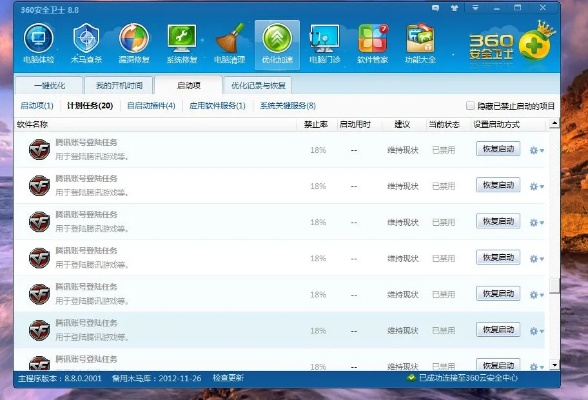Open the 电脑体检 computer checkup module
Viewport: 588px width, 400px height.
point(38,43)
